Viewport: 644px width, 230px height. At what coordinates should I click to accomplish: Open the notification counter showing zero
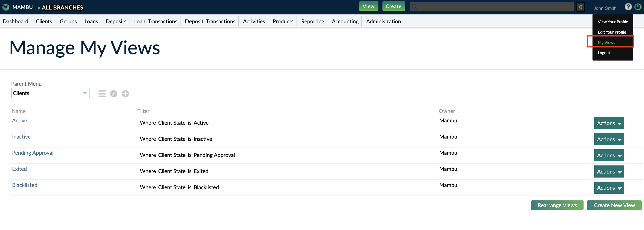click(x=581, y=7)
